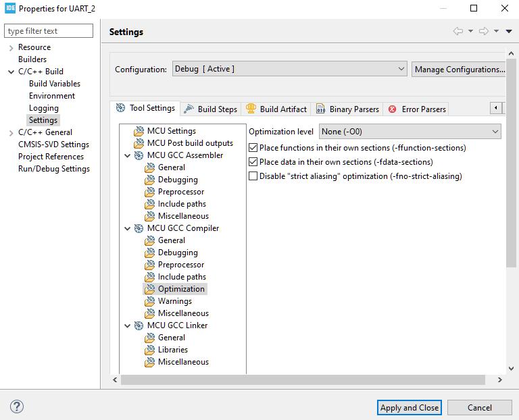Click the Manage Configurations button

(459, 69)
